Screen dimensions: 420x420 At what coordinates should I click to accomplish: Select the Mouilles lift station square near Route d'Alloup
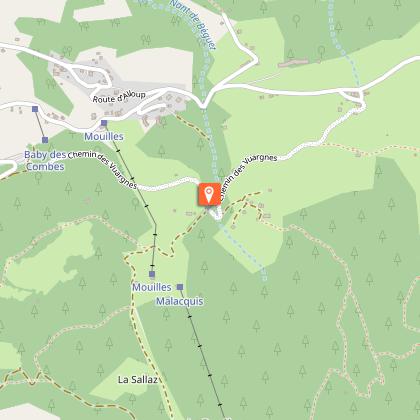(104, 123)
